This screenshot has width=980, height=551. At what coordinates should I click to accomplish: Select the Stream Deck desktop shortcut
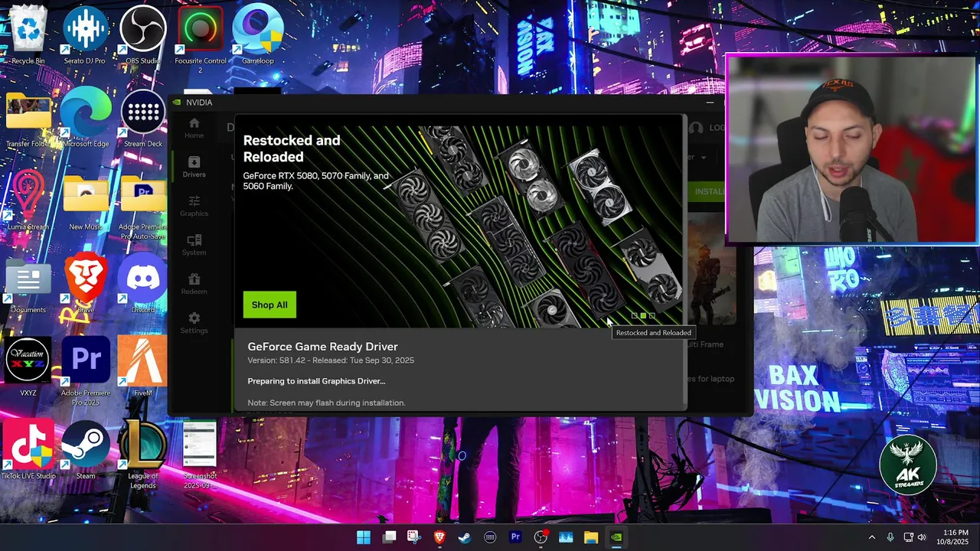coord(142,119)
